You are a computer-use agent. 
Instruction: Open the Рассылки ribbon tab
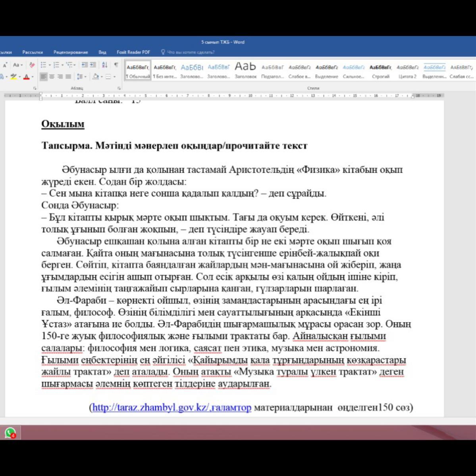(33, 52)
